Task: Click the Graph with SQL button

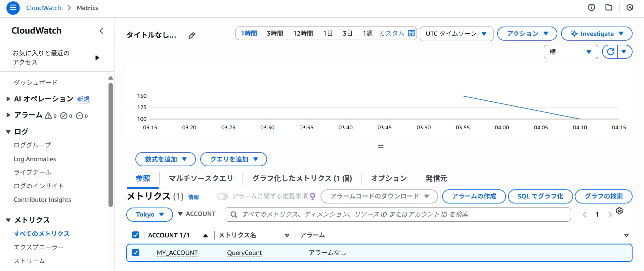Action: pos(540,196)
